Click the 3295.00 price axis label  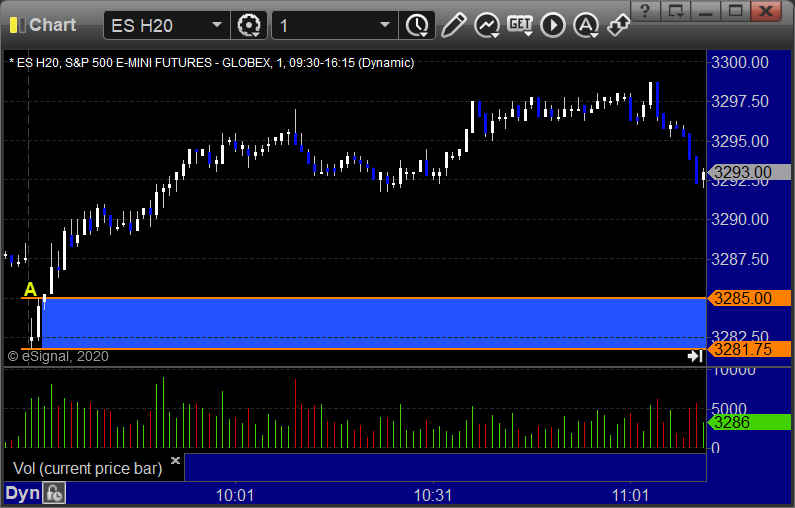point(740,141)
